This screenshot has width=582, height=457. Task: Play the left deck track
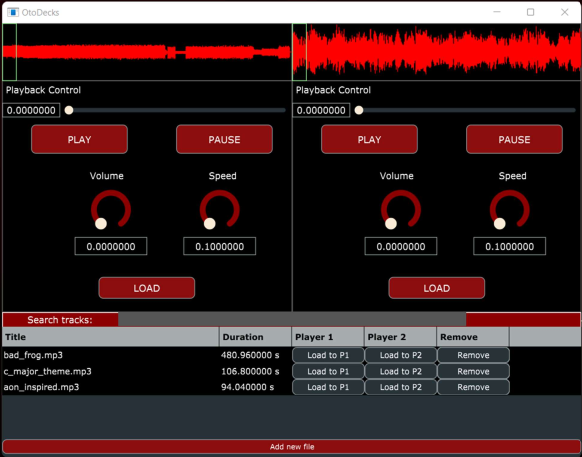(79, 139)
